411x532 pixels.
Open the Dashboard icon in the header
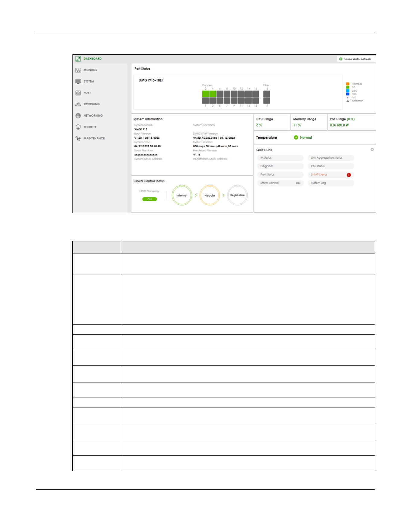[78, 59]
